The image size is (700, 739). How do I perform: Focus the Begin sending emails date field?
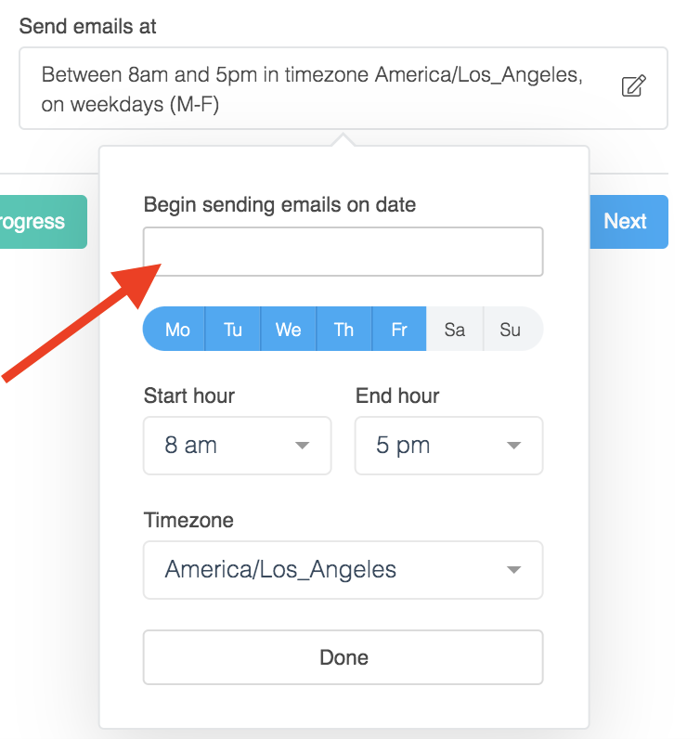click(343, 252)
